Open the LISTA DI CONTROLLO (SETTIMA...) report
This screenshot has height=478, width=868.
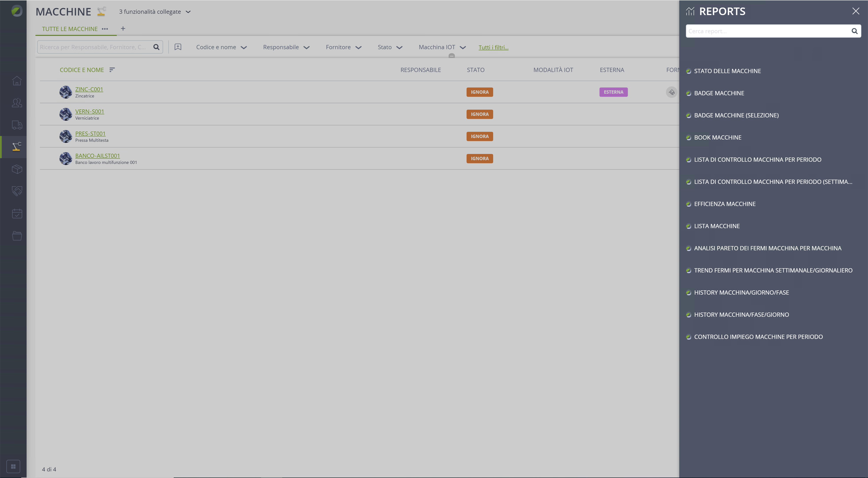[x=773, y=182]
